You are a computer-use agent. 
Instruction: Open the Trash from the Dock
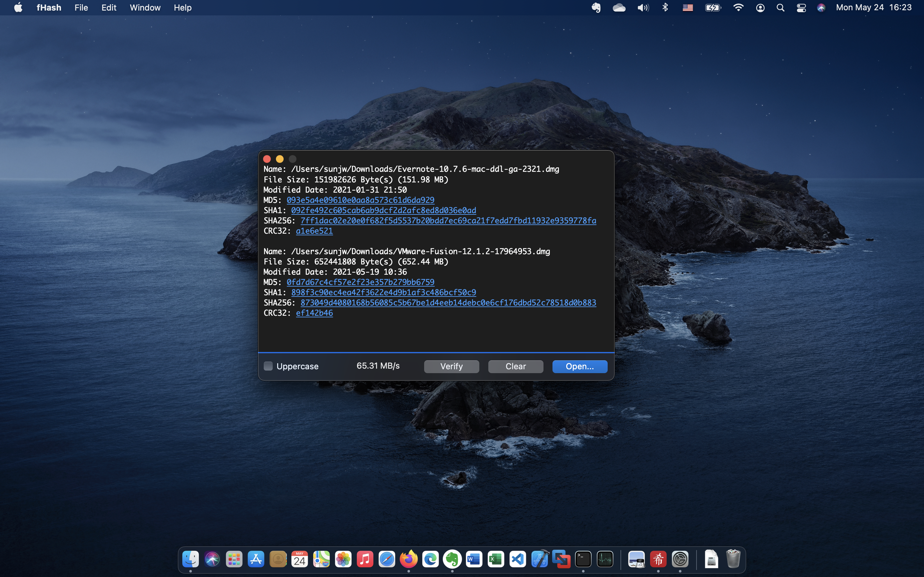click(x=732, y=559)
